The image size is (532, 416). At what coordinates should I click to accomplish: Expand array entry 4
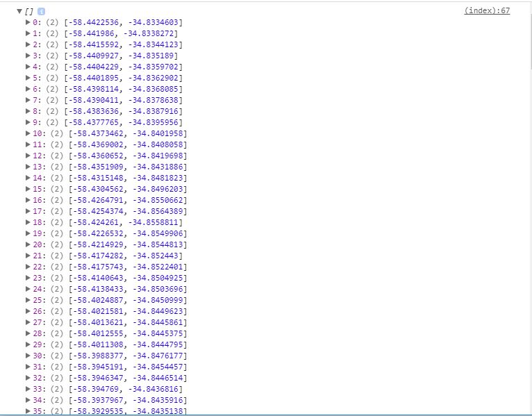point(28,67)
